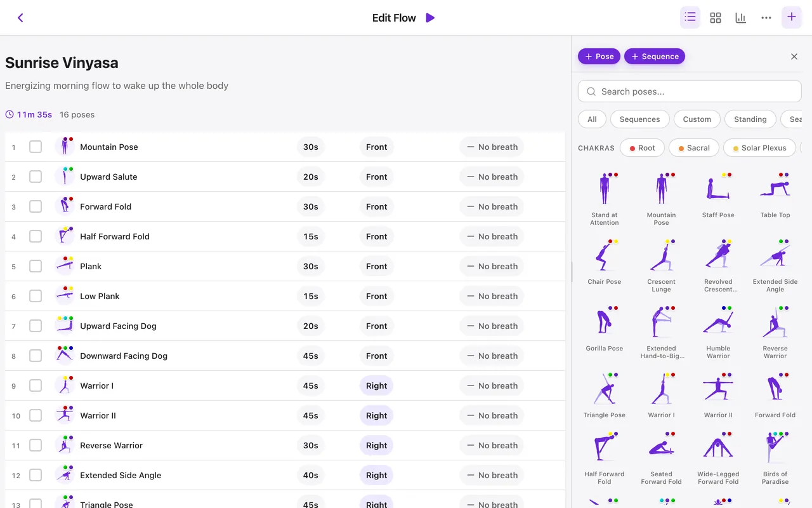Select the Plank row checkbox
Viewport: 812px width, 508px height.
36,266
